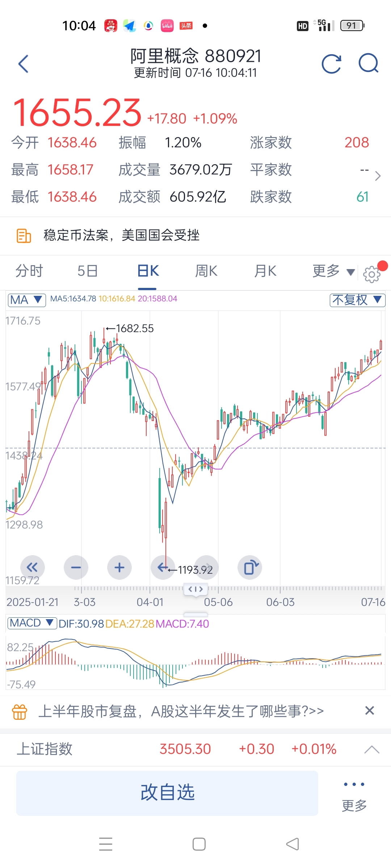The height and width of the screenshot is (868, 391).
Task: Select the 月K tab
Action: point(265,271)
